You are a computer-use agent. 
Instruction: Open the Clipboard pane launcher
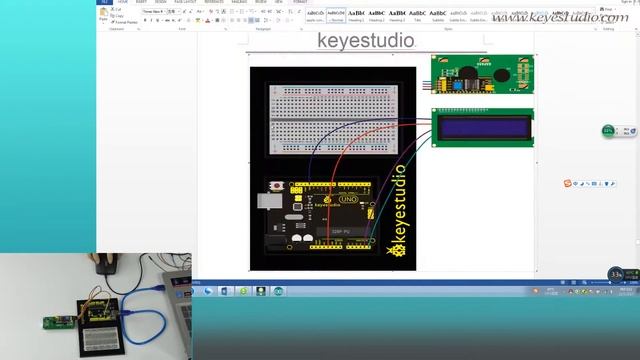click(x=138, y=29)
